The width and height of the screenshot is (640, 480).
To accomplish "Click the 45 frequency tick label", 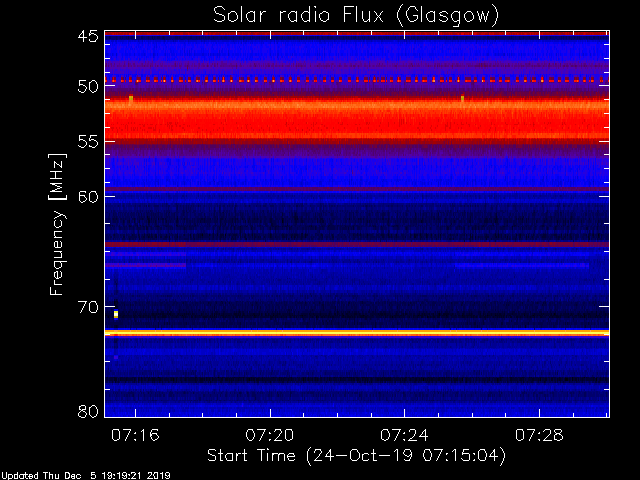I will pos(88,36).
